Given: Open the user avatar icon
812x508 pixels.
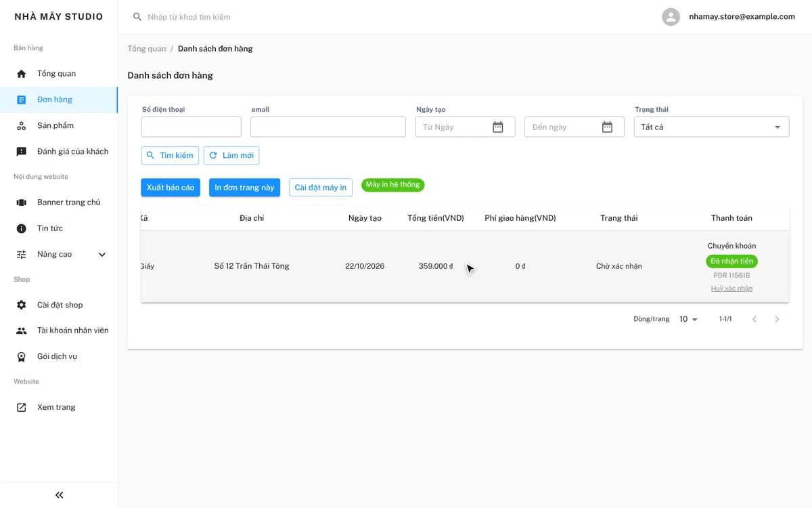Looking at the screenshot, I should pyautogui.click(x=671, y=17).
